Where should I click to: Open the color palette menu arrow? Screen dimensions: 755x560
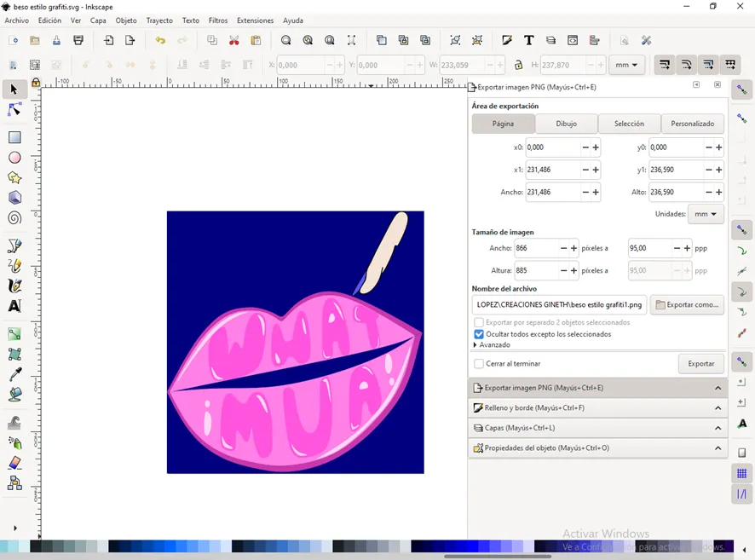coord(745,550)
